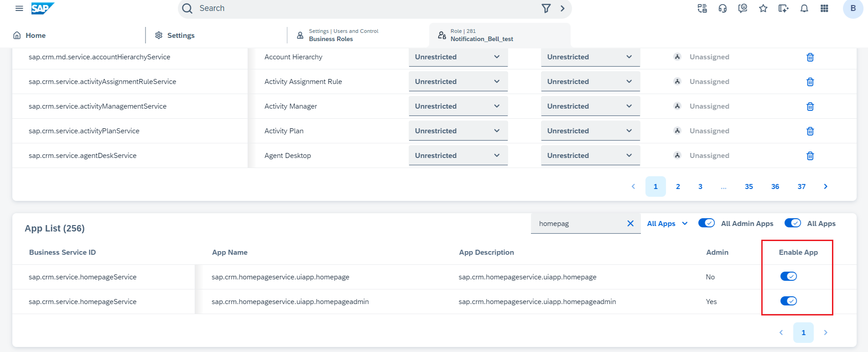868x352 pixels.
Task: Click the star favorites icon
Action: [763, 8]
